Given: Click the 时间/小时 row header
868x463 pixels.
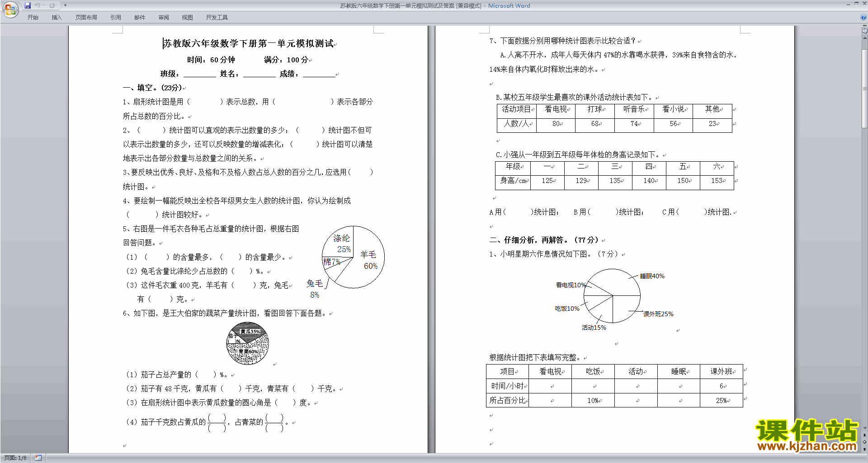Looking at the screenshot, I should (507, 386).
